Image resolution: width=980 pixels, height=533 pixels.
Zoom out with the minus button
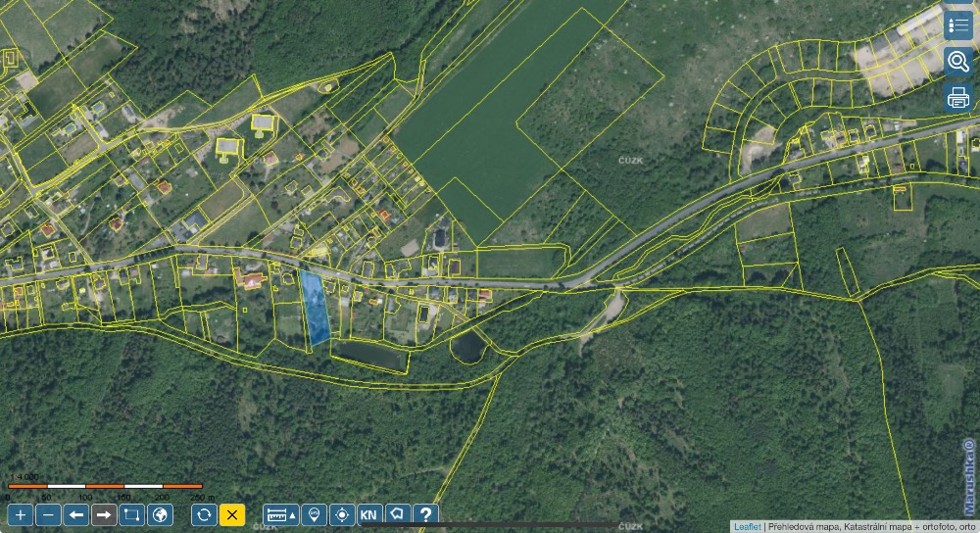coord(48,515)
